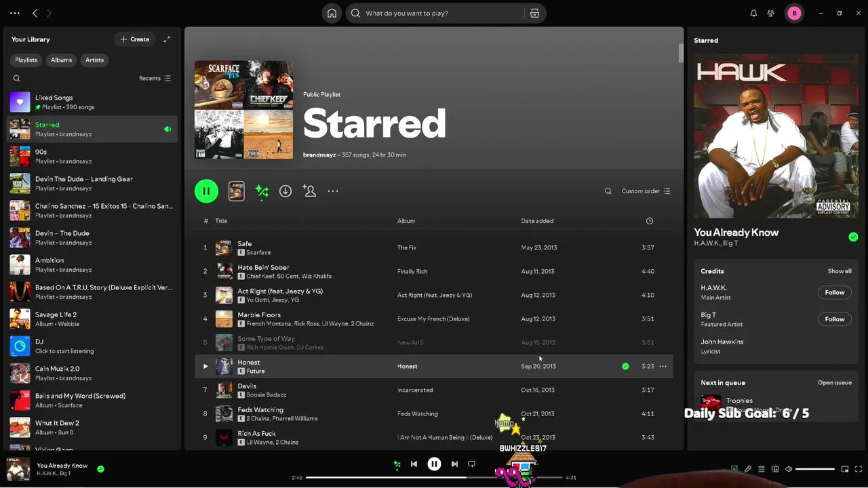The width and height of the screenshot is (868, 488).
Task: Go to Spotify Home
Action: pos(332,13)
